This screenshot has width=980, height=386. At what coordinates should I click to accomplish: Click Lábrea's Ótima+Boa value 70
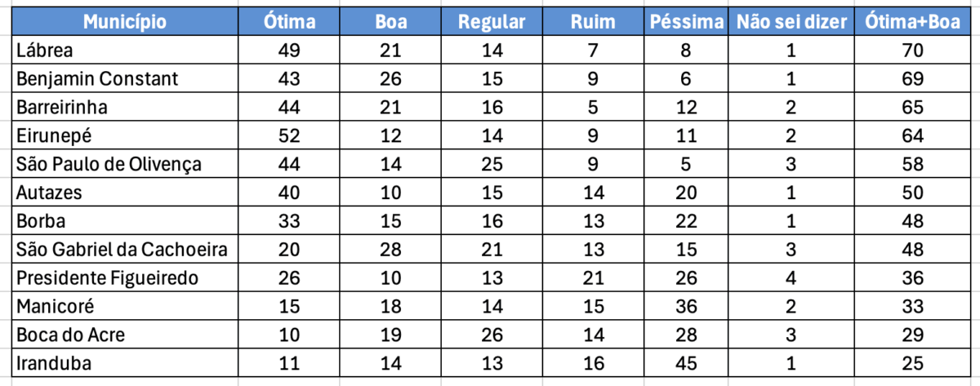[913, 51]
